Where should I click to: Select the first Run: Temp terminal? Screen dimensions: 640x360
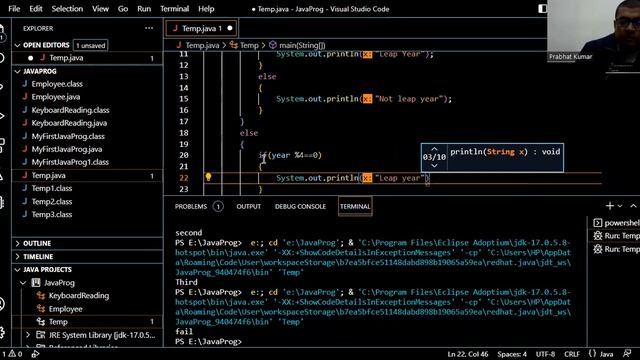(616, 236)
